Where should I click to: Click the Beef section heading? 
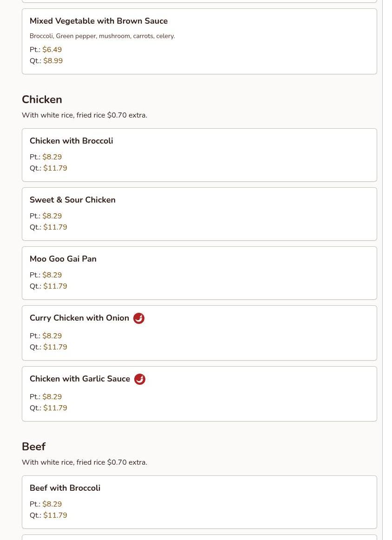34,447
